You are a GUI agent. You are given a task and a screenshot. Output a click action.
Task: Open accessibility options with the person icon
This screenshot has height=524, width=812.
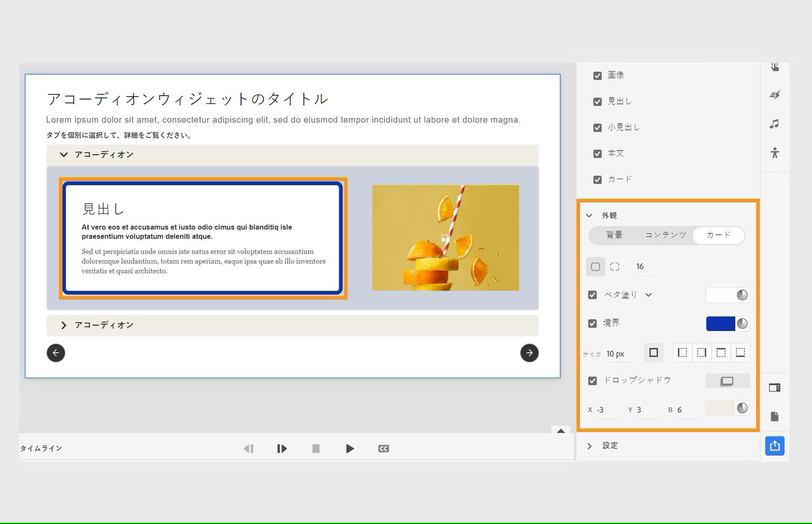click(x=774, y=153)
